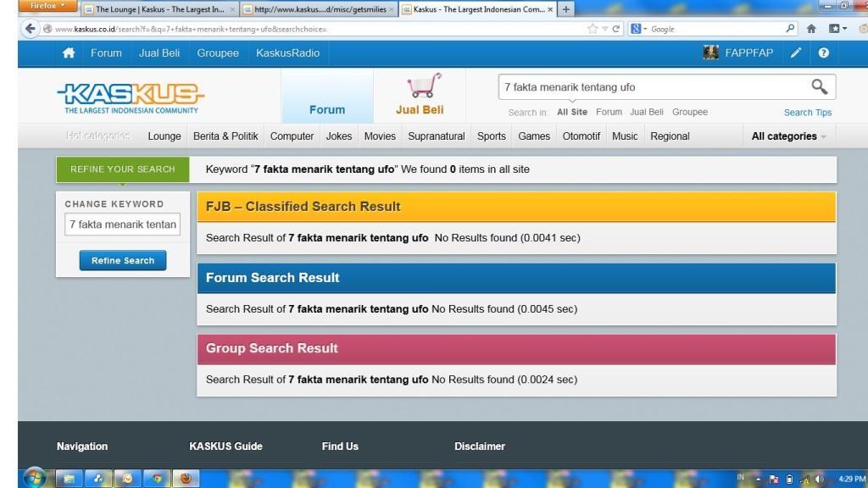The width and height of the screenshot is (868, 488).
Task: Open a new tab with plus button
Action: [x=565, y=9]
